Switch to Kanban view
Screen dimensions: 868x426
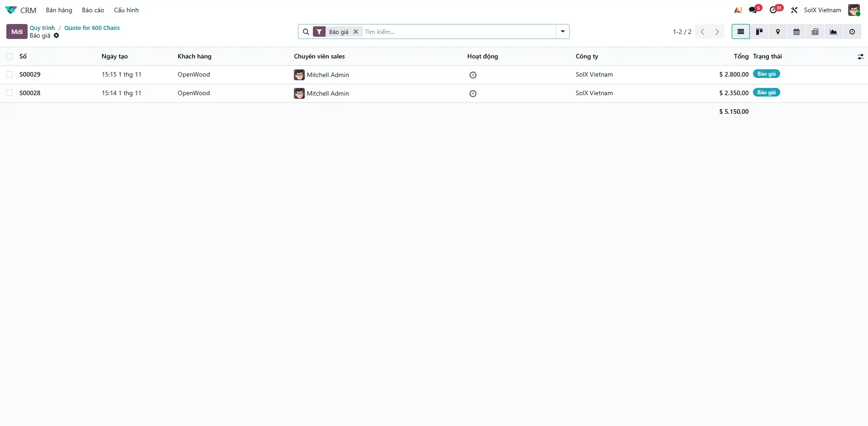pyautogui.click(x=759, y=32)
